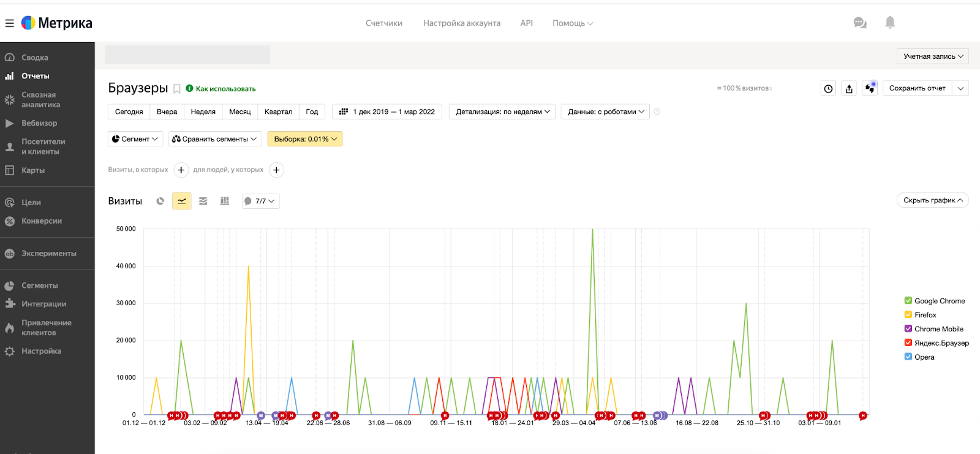
Task: Collapse chart with Скрыть график
Action: point(933,200)
